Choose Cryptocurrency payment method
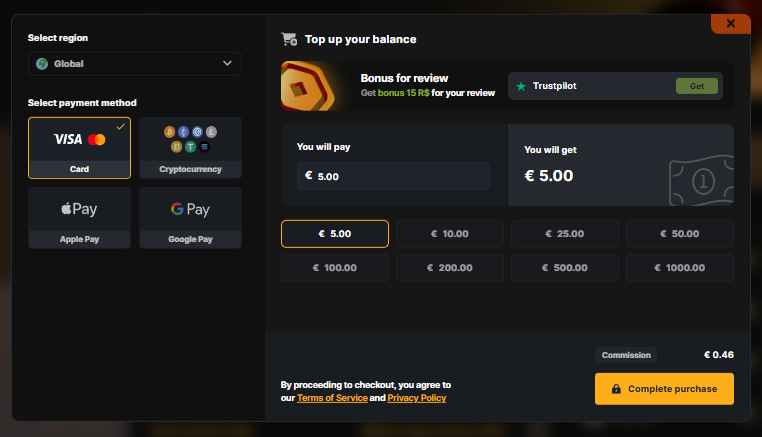Viewport: 762px width, 437px height. click(190, 147)
